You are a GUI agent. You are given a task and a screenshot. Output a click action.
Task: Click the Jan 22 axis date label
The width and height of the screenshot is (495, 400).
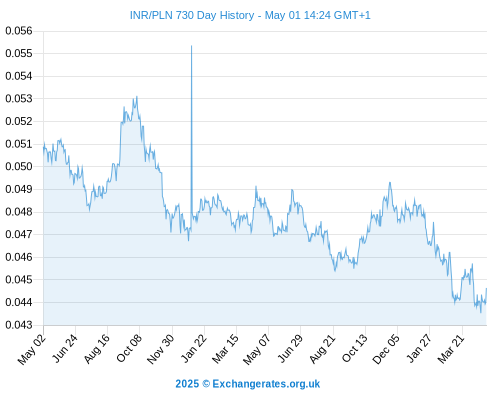[x=194, y=348]
